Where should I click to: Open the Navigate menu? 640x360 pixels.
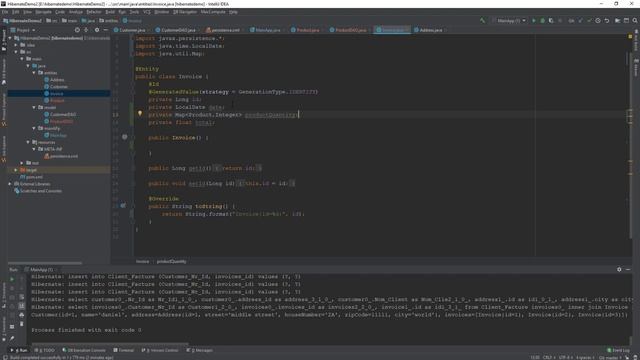pyautogui.click(x=44, y=12)
